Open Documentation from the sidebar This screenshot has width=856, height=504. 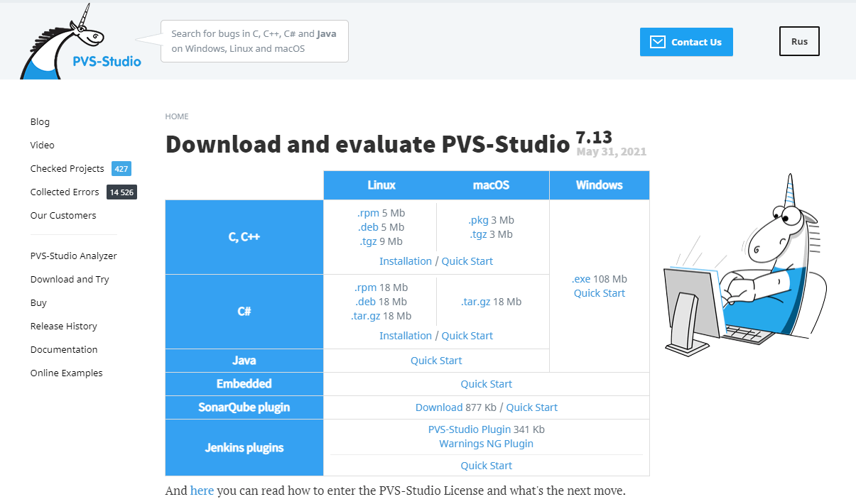64,349
